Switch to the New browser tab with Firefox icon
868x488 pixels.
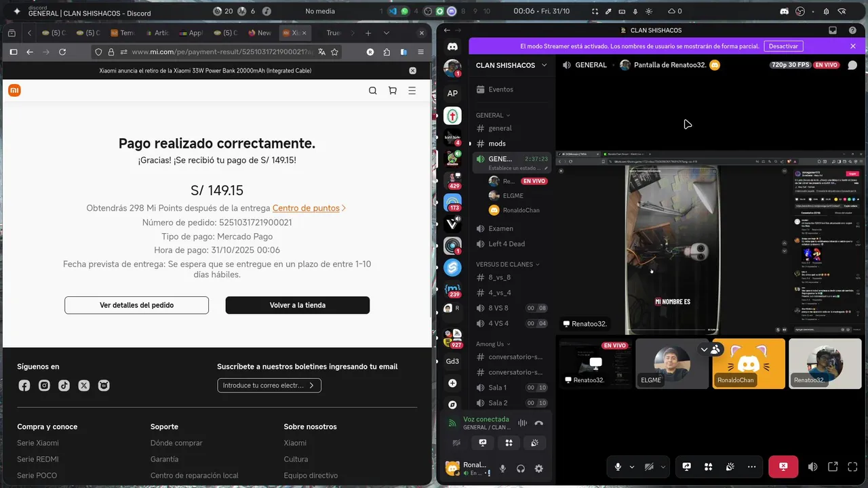(x=260, y=33)
